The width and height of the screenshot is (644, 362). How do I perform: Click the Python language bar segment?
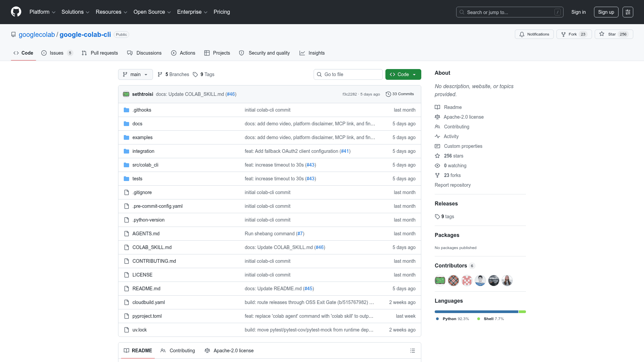click(x=476, y=312)
